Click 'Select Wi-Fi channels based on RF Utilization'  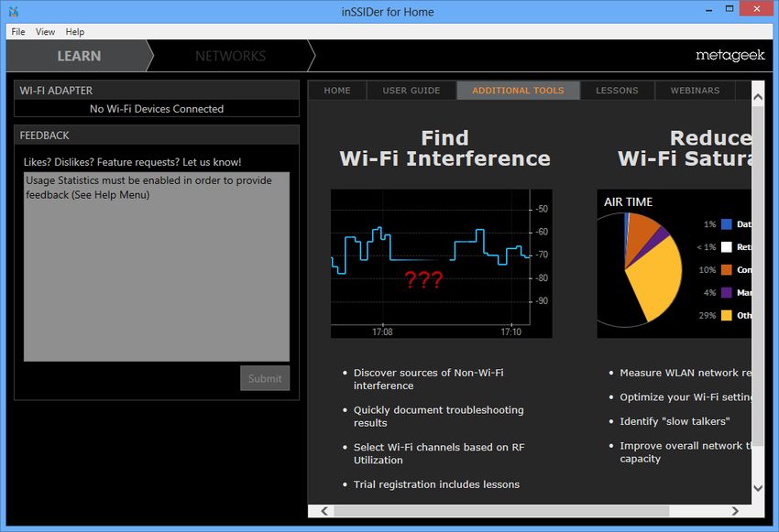(439, 453)
